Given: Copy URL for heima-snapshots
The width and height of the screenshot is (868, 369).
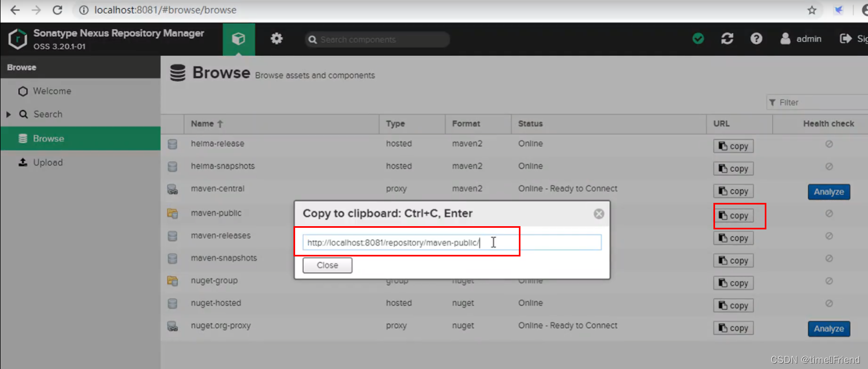Looking at the screenshot, I should (x=733, y=169).
